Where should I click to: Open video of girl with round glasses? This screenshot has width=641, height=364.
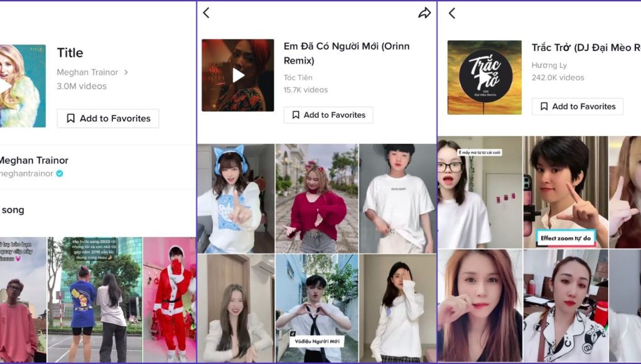point(480,192)
